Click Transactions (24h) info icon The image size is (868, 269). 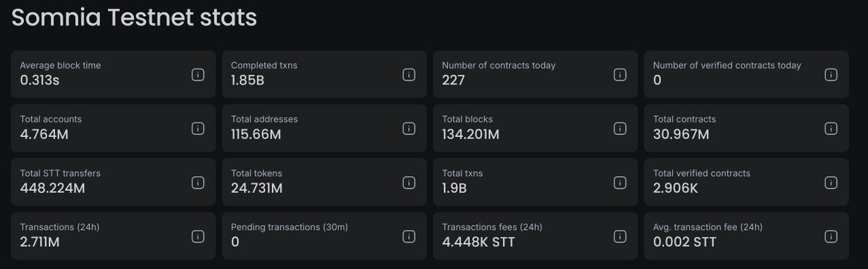click(198, 236)
